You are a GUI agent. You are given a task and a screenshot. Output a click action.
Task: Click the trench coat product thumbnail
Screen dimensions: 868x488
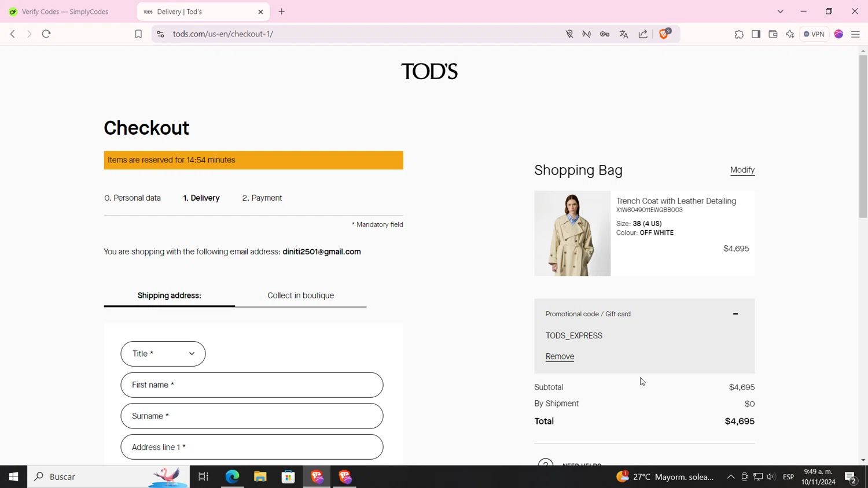tap(572, 233)
